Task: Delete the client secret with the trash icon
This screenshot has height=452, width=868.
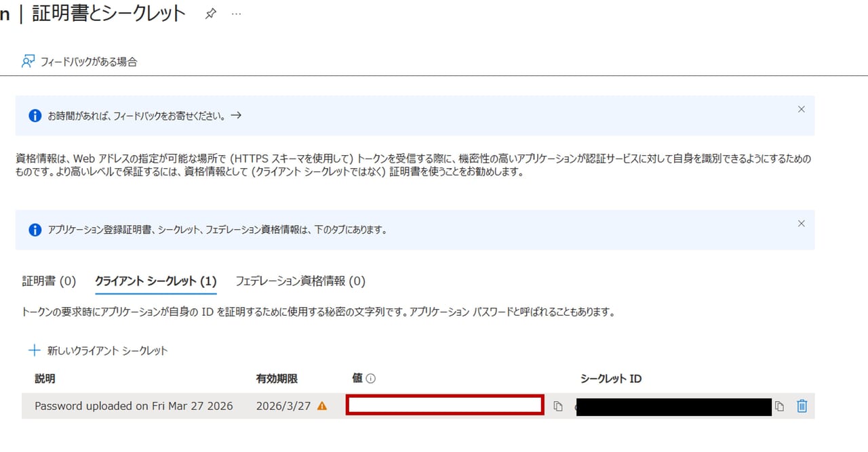Action: click(x=802, y=406)
